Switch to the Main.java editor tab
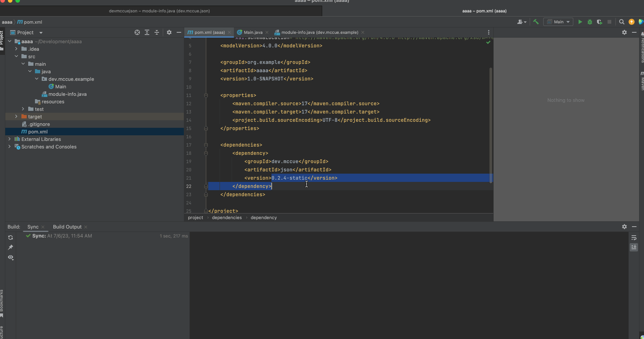This screenshot has width=644, height=339. (252, 32)
